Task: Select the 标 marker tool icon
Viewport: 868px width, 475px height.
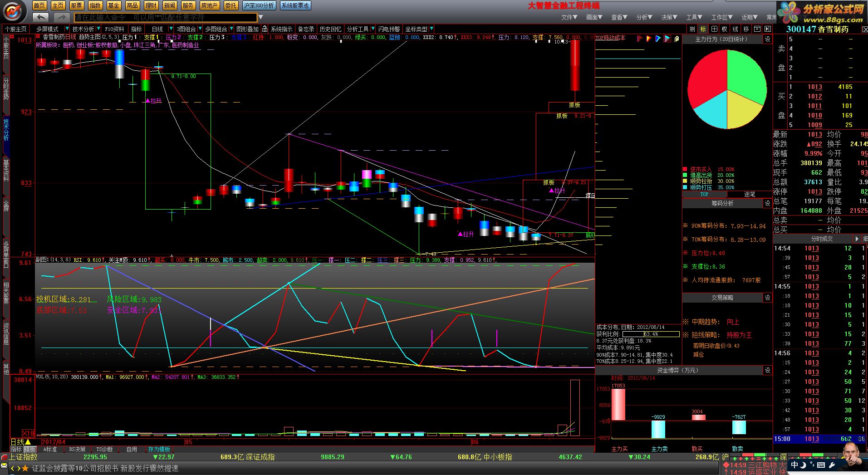Action: pos(703,29)
